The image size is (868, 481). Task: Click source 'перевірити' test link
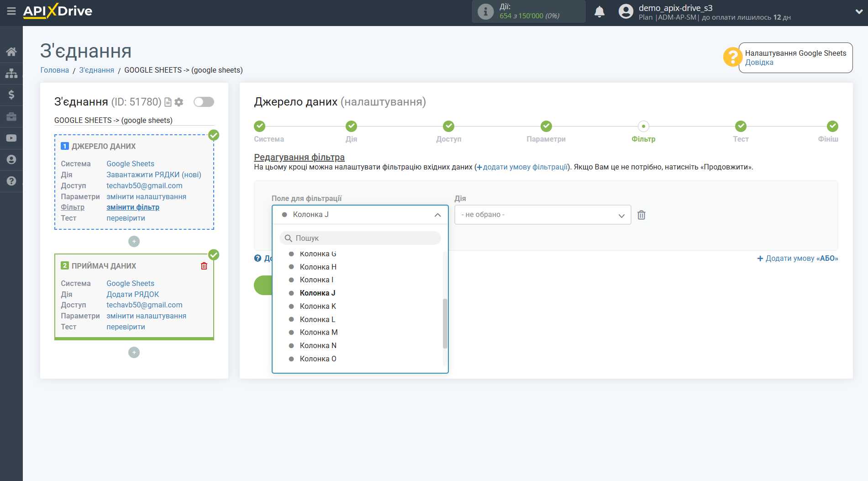126,218
